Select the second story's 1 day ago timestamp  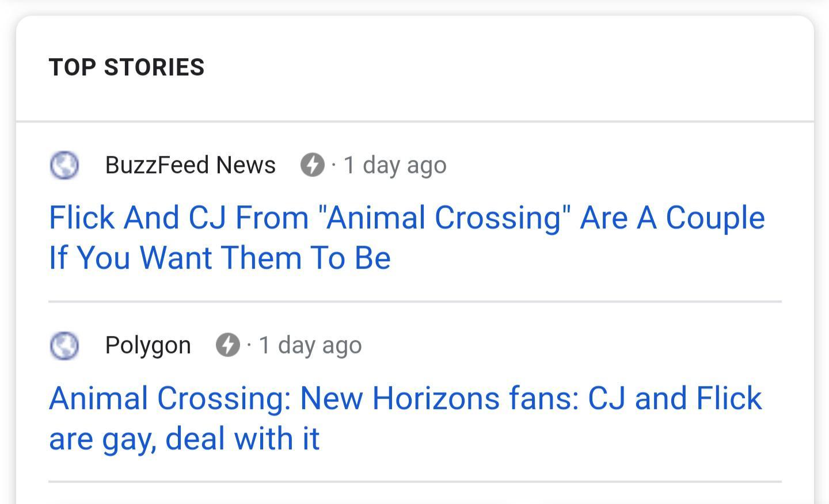coord(310,345)
